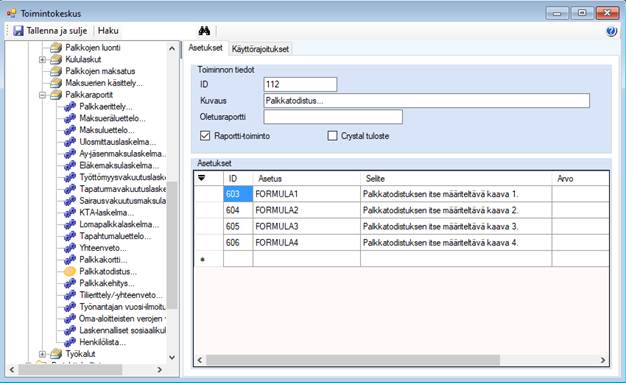
Task: Click the Tapahtumaluettelo report icon
Action: coord(70,236)
